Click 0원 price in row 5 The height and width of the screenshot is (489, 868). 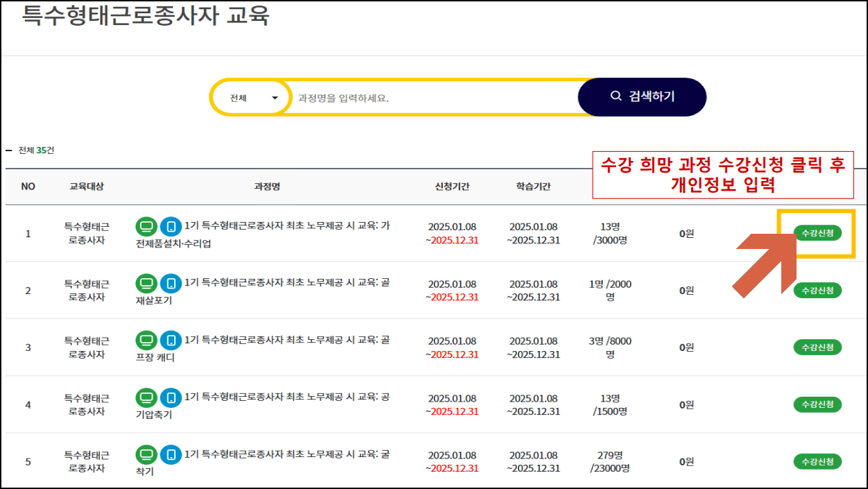(687, 462)
